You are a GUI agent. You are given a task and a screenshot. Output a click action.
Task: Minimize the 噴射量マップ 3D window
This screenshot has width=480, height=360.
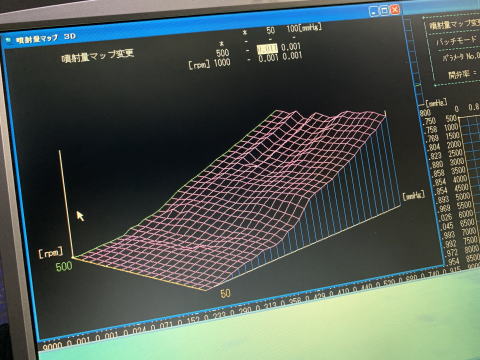tap(374, 12)
